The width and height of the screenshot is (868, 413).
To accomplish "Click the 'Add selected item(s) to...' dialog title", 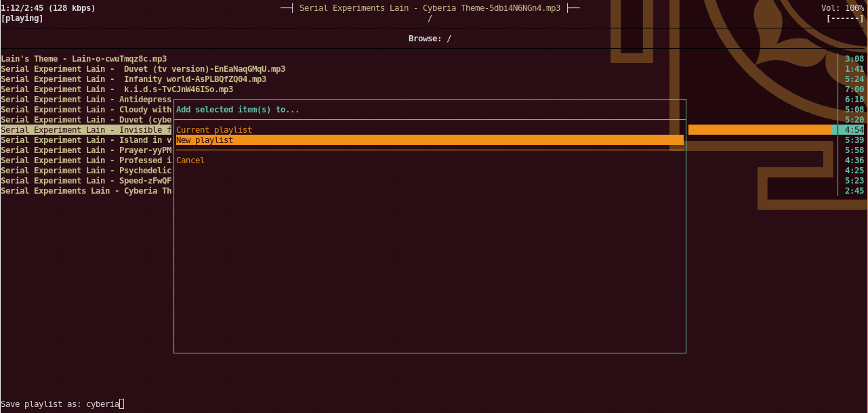I will 238,110.
